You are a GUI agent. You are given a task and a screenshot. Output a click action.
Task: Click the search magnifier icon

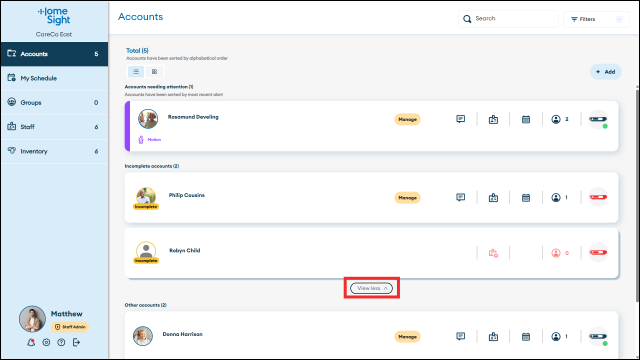(467, 19)
